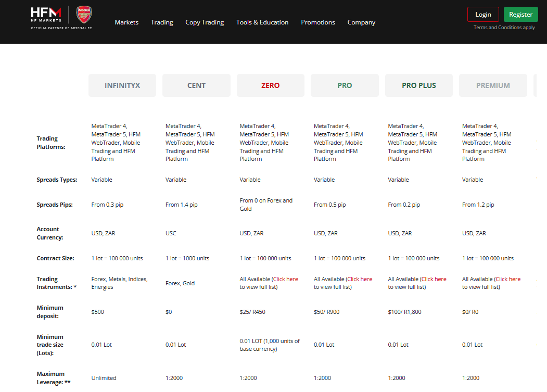Viewport: 547px width, 392px height.
Task: Click 'Forex, Metals, Indices, Energies' text
Action: 119,283
